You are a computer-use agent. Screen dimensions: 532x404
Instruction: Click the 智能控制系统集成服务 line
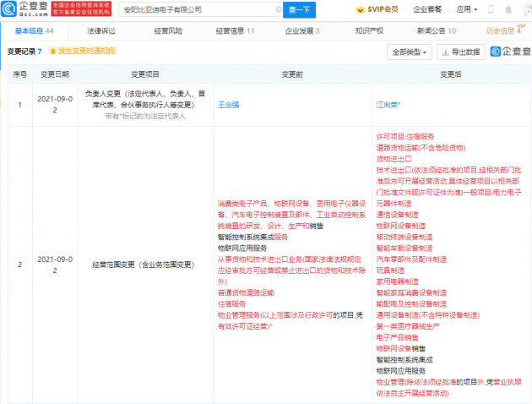point(252,237)
